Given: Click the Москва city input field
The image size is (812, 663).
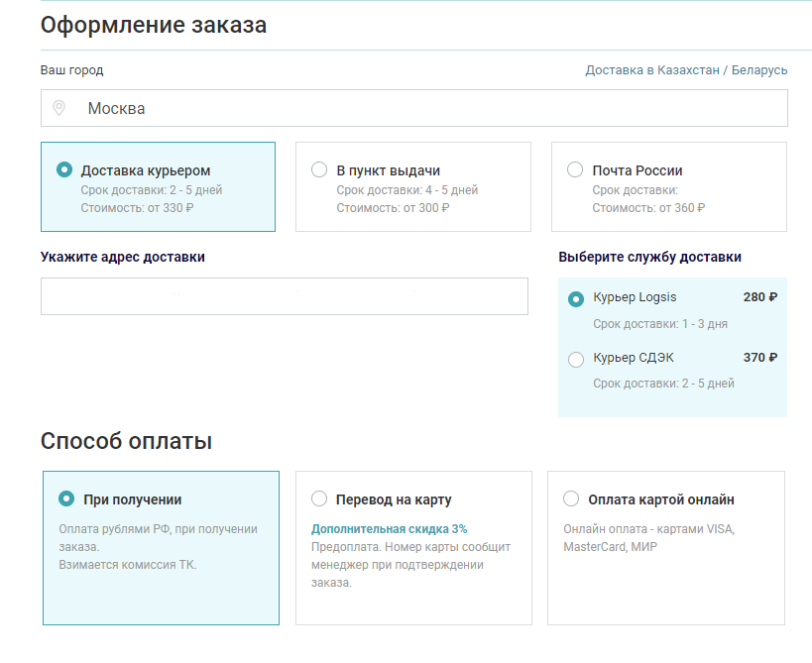Looking at the screenshot, I should [426, 108].
